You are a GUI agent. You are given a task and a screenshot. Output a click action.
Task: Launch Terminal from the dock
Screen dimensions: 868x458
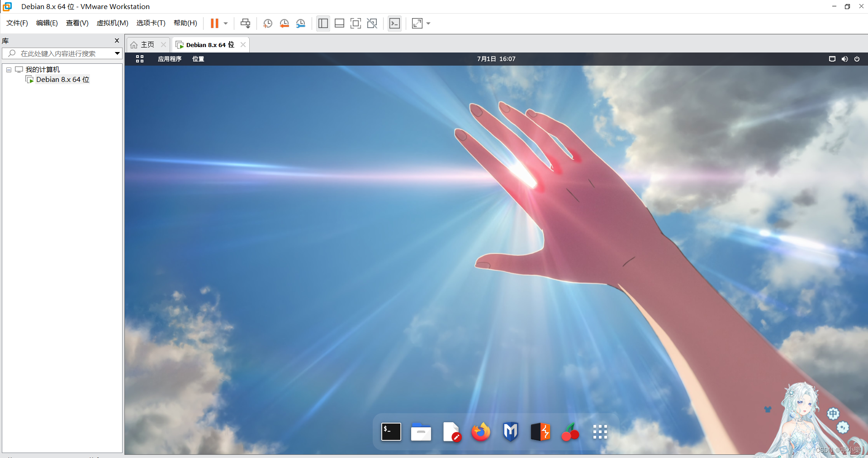pos(391,432)
